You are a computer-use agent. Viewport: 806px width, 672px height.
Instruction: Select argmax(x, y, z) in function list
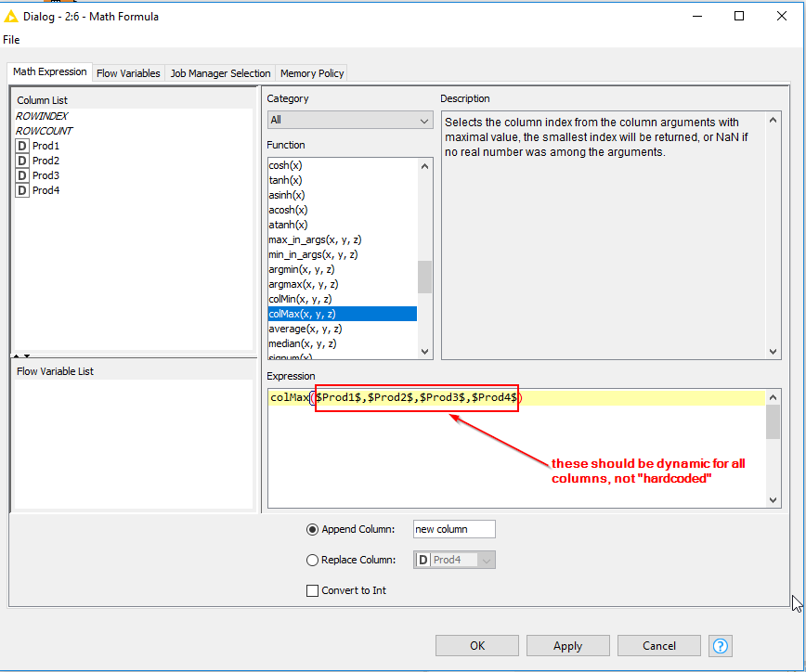point(303,284)
